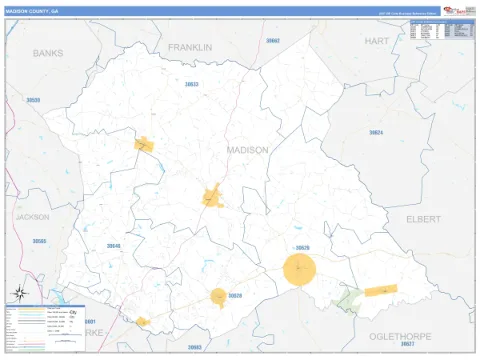Select the small orange city marker near ZIP 30601

[143, 322]
